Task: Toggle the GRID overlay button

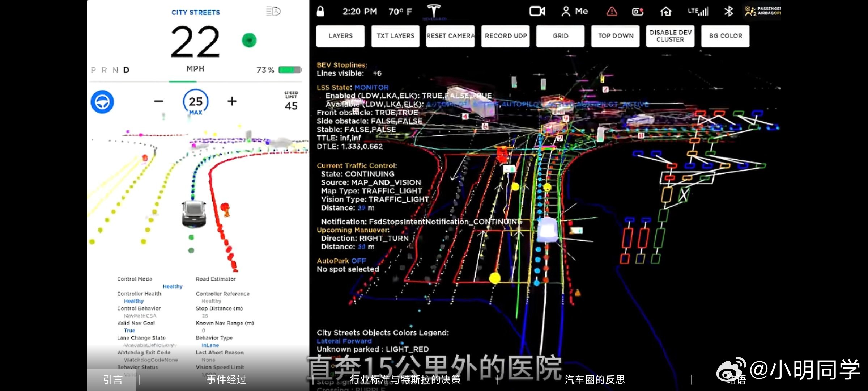Action: 560,36
